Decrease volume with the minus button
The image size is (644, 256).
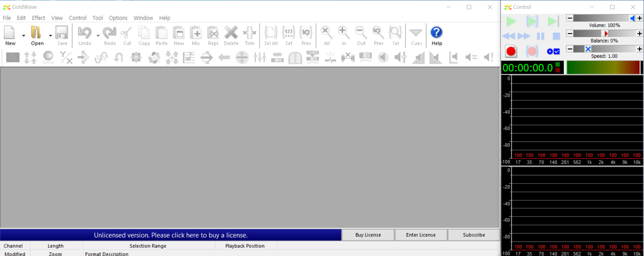(570, 18)
